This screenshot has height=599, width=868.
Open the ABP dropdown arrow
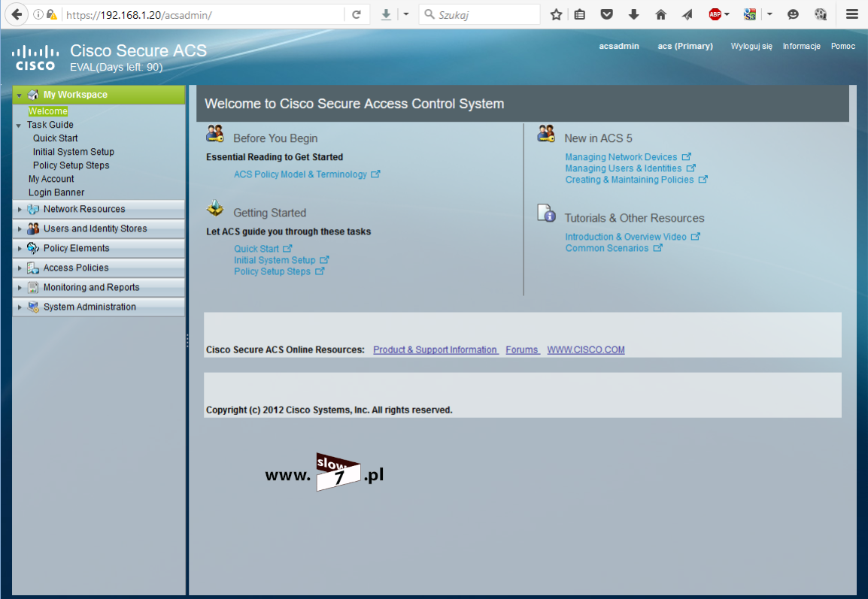(727, 14)
